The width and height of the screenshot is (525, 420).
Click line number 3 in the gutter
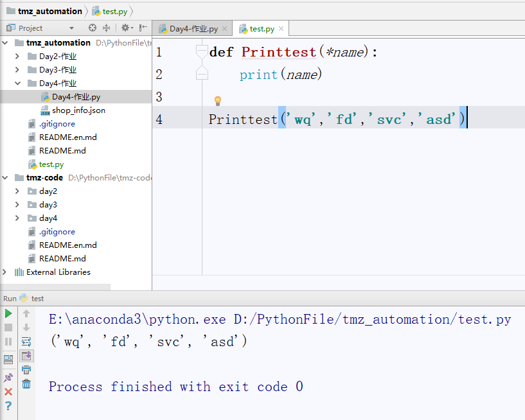(x=159, y=97)
